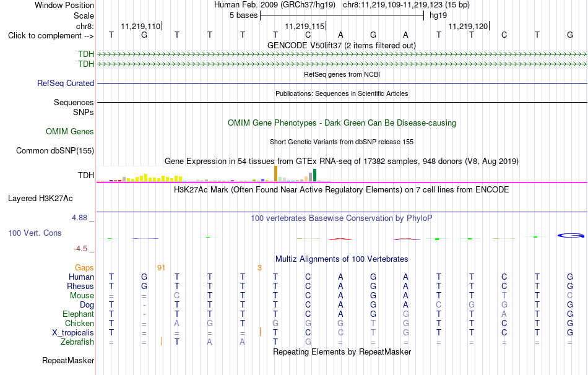The height and width of the screenshot is (375, 588).
Task: Click the gray 'G' base in Zebrafish row
Action: pos(308,342)
